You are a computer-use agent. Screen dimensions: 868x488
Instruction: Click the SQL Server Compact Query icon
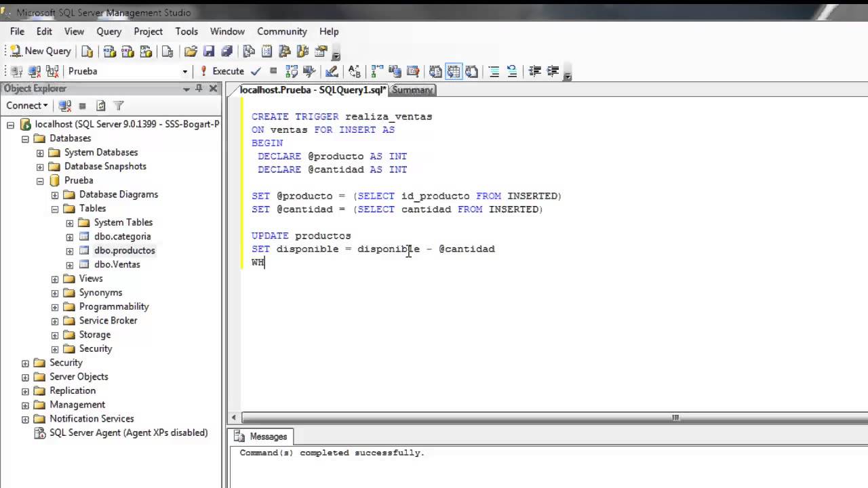point(167,52)
